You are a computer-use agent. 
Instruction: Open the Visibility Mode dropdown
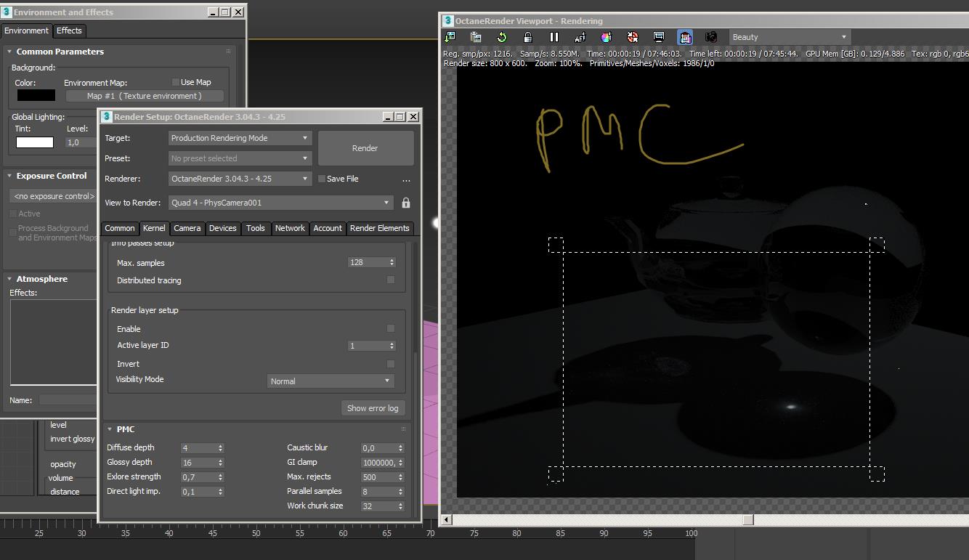tap(331, 381)
